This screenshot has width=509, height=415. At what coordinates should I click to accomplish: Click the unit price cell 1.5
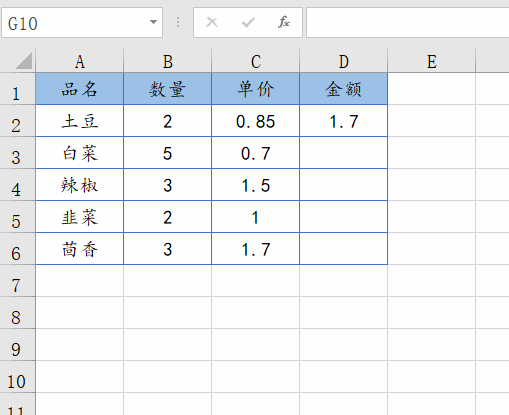256,185
